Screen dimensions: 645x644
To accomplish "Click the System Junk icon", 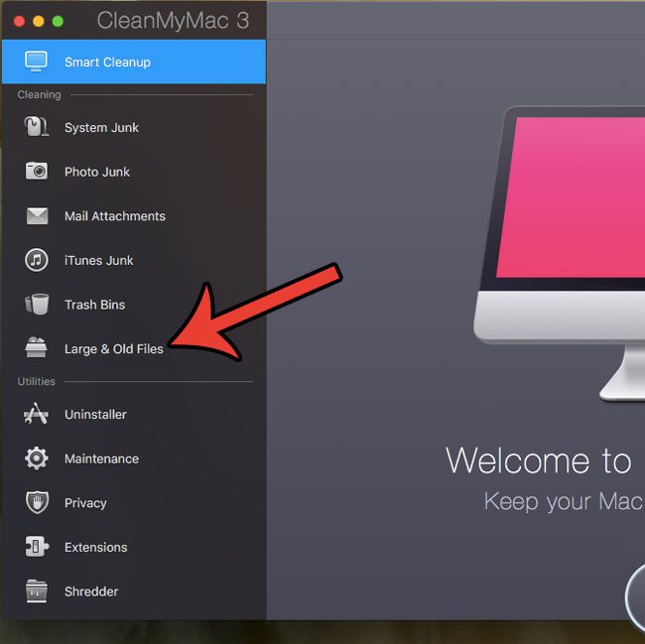I will (36, 127).
